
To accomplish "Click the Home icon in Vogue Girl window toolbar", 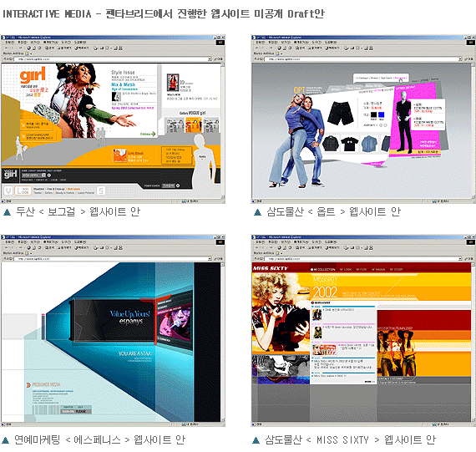I will click(40, 48).
